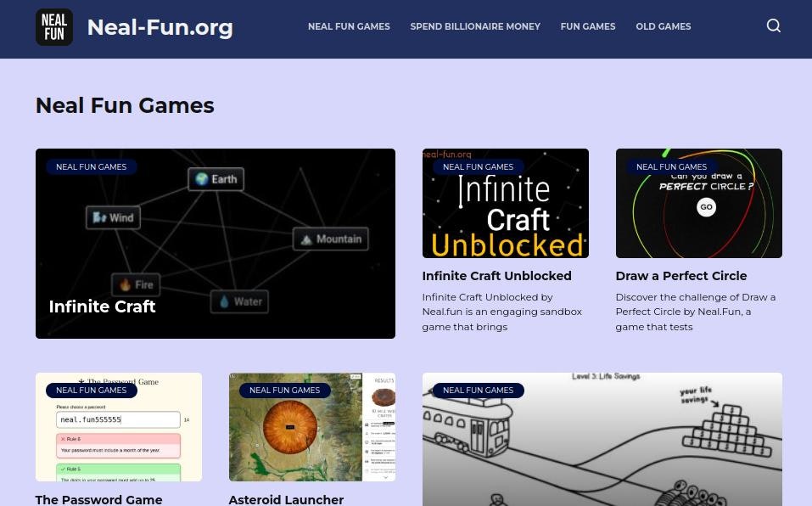The height and width of the screenshot is (506, 812).
Task: Open the Infinite Craft featured thumbnail
Action: click(216, 244)
